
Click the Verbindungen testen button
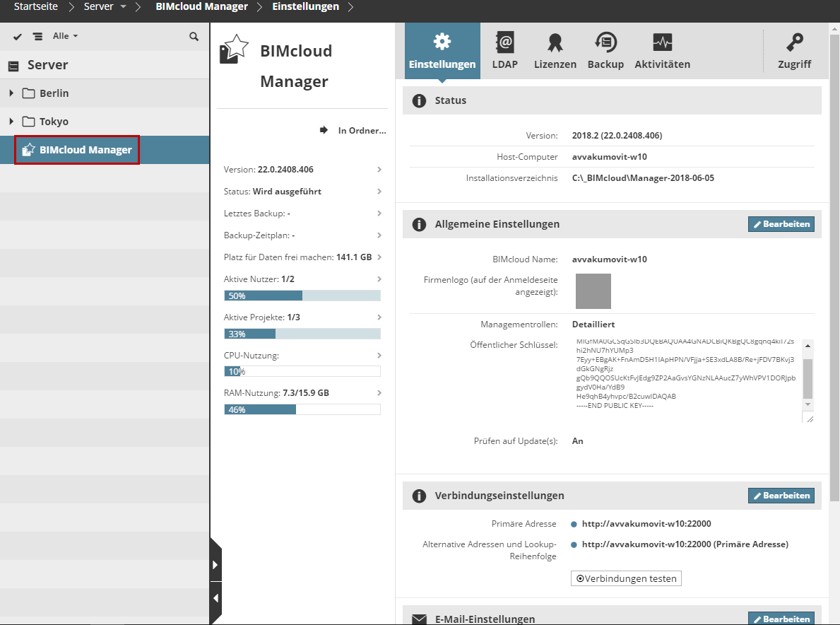pos(626,578)
